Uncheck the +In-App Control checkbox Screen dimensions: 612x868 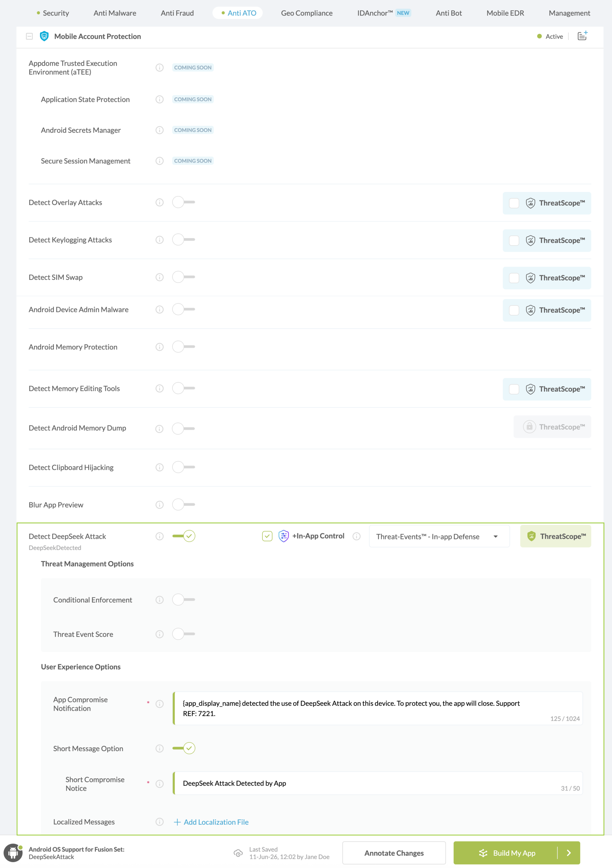click(x=267, y=536)
